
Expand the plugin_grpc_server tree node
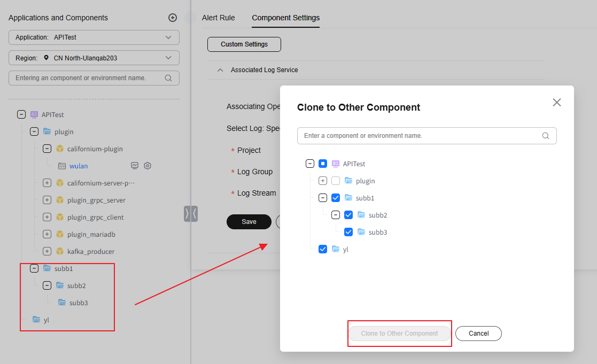click(47, 200)
